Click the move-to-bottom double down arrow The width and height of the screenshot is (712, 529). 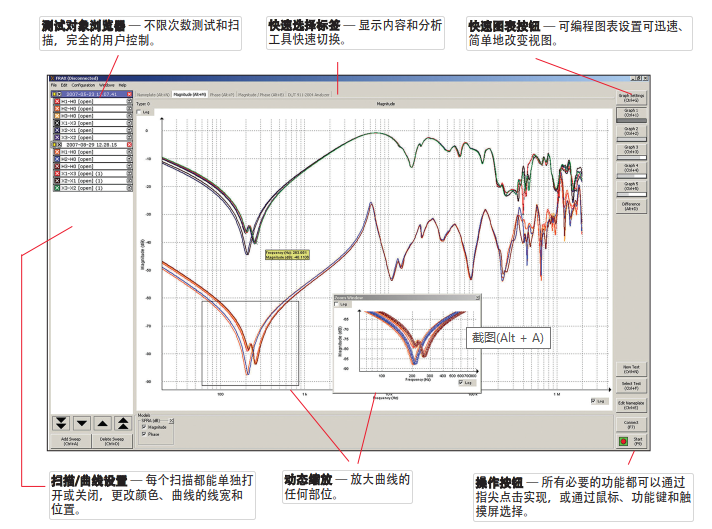tap(60, 423)
